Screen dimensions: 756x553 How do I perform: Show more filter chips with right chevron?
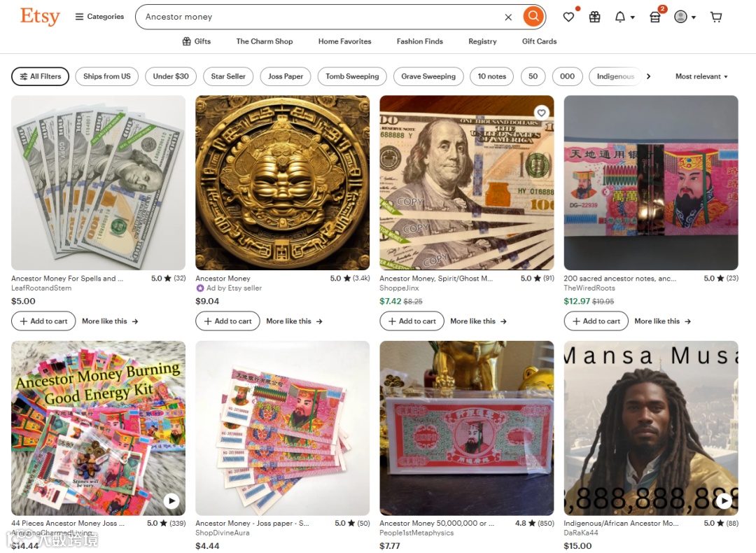click(x=648, y=76)
